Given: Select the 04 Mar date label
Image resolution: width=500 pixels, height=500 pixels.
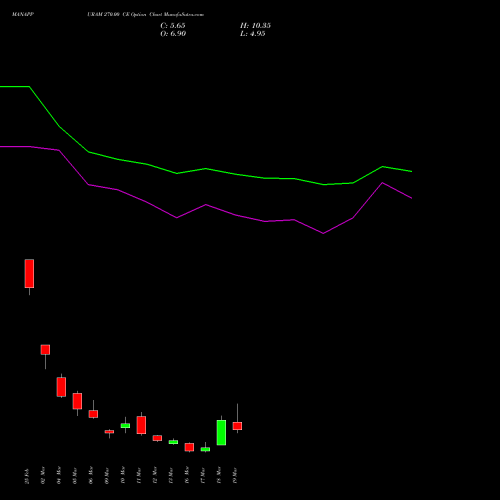Looking at the screenshot, I should 59,475.
